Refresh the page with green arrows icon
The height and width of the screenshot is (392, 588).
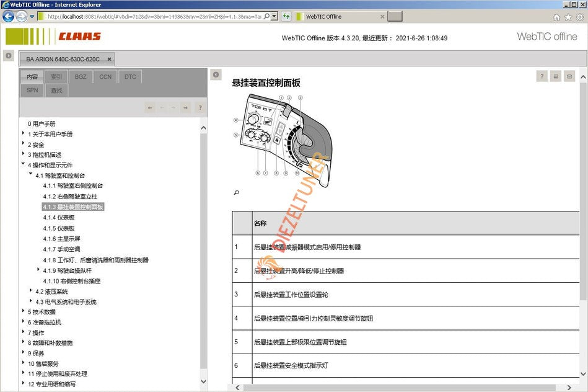click(286, 17)
